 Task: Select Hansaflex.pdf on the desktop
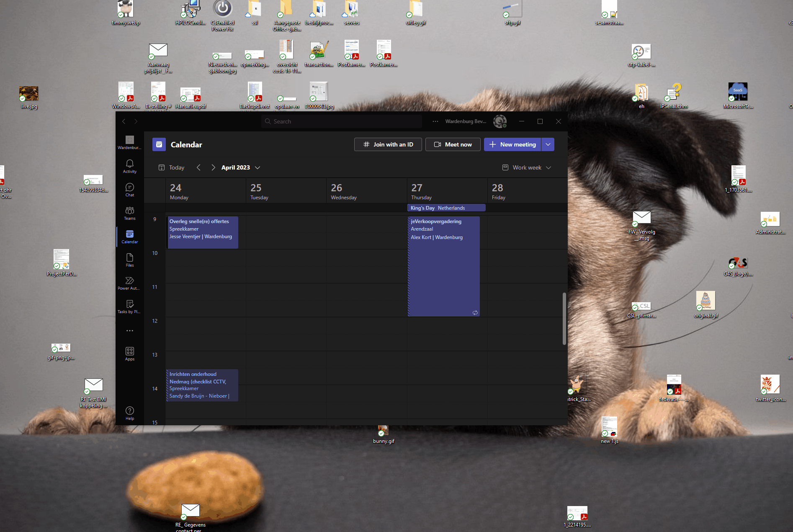[191, 98]
